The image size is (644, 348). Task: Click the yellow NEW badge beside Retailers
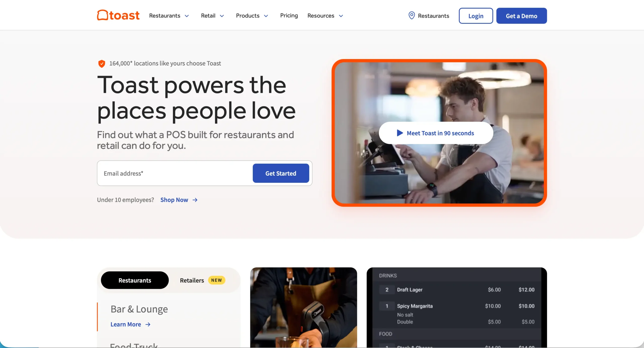(x=217, y=280)
